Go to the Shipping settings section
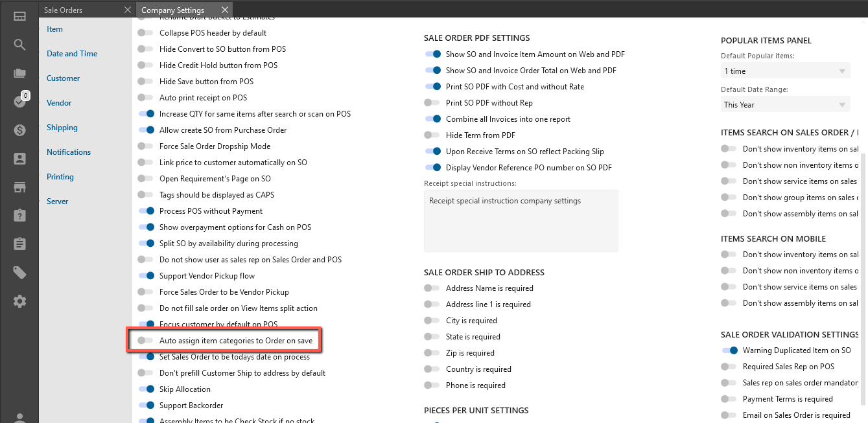Image resolution: width=868 pixels, height=423 pixels. pyautogui.click(x=62, y=128)
